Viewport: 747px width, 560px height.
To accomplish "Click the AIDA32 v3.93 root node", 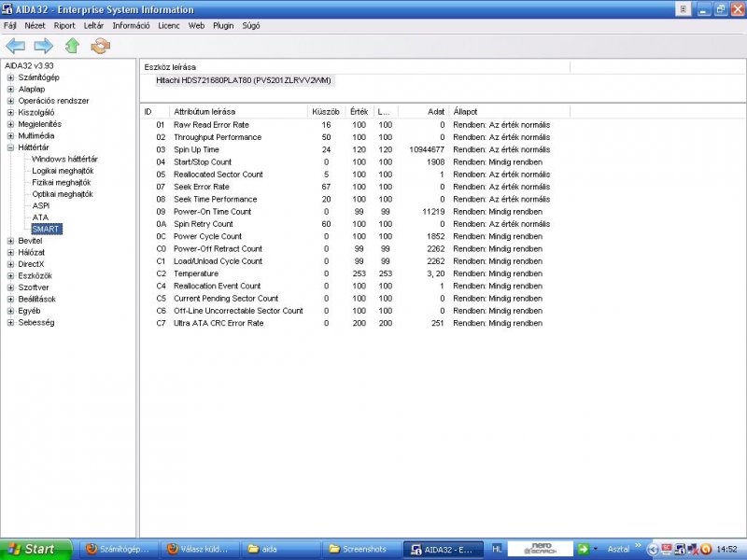I will click(x=29, y=65).
